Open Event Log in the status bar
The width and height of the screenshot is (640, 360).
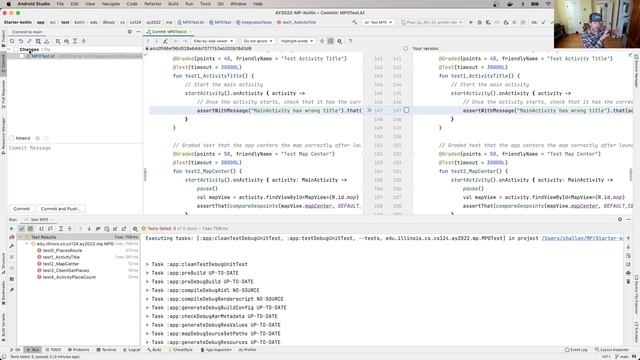pos(576,350)
